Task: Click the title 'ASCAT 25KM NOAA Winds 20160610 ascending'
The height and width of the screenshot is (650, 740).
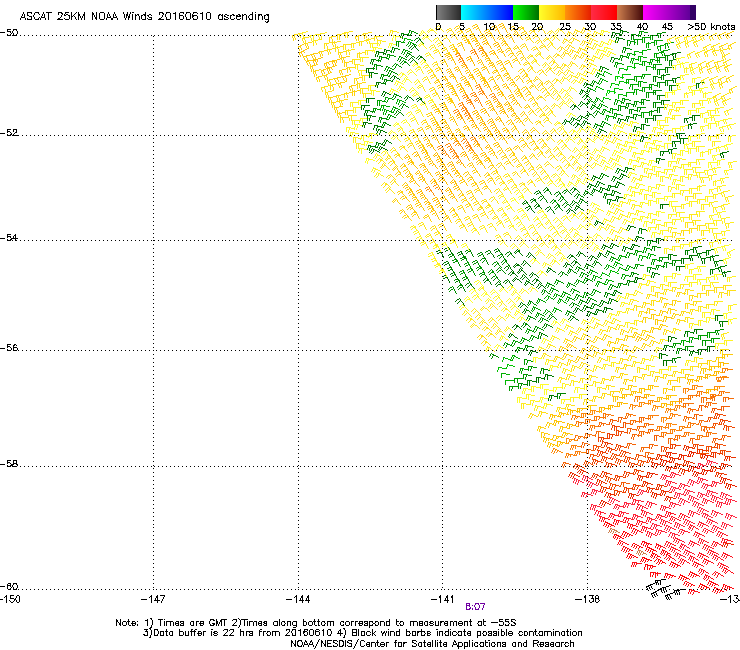Action: pyautogui.click(x=144, y=17)
